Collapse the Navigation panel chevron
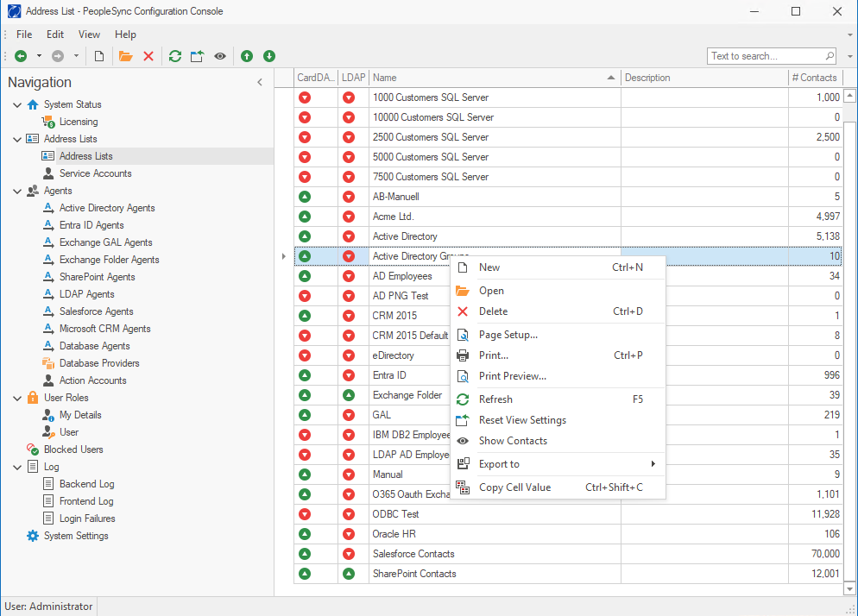This screenshot has width=858, height=616. [260, 82]
